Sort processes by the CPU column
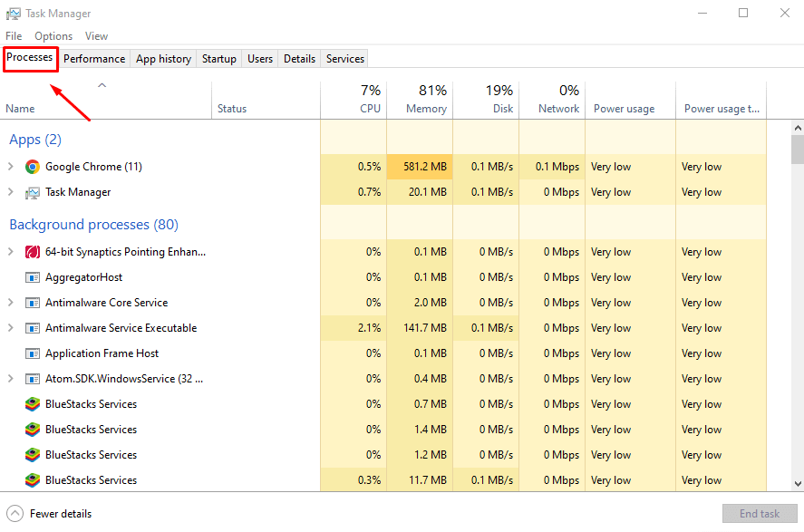The height and width of the screenshot is (532, 804). click(x=370, y=99)
